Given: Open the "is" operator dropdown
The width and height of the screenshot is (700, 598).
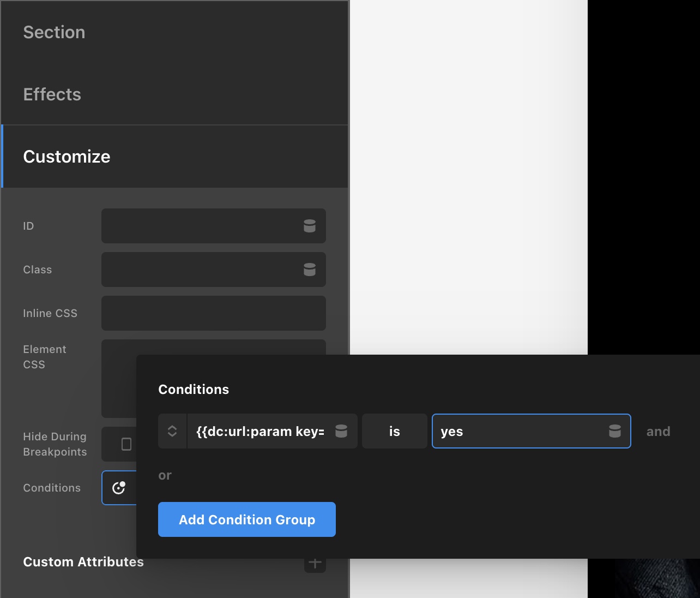Looking at the screenshot, I should coord(395,431).
